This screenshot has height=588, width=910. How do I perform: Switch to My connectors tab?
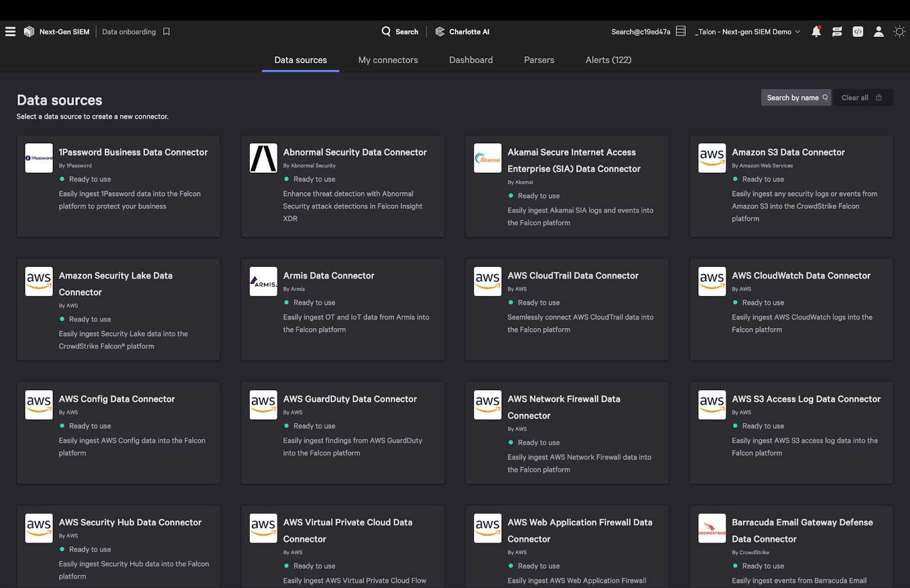point(388,60)
